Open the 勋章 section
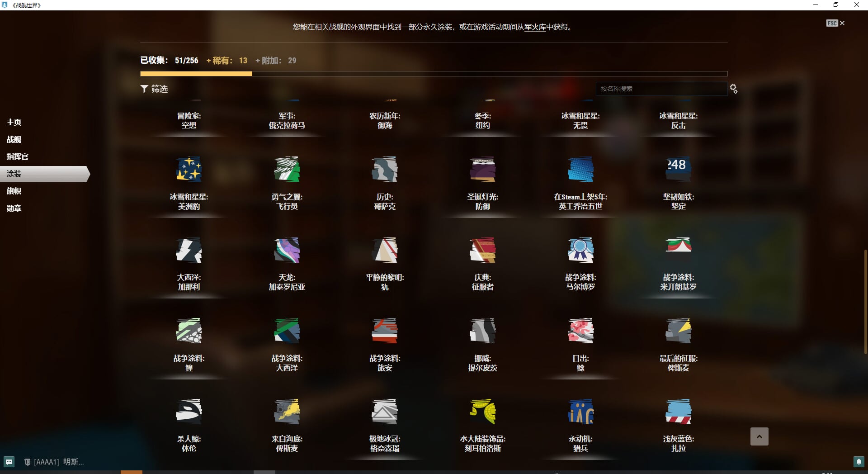The height and width of the screenshot is (474, 868). [x=14, y=208]
